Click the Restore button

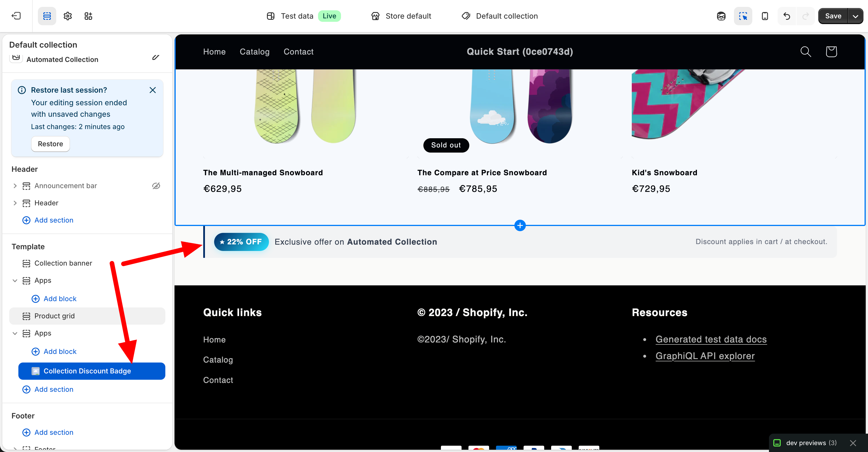[51, 144]
